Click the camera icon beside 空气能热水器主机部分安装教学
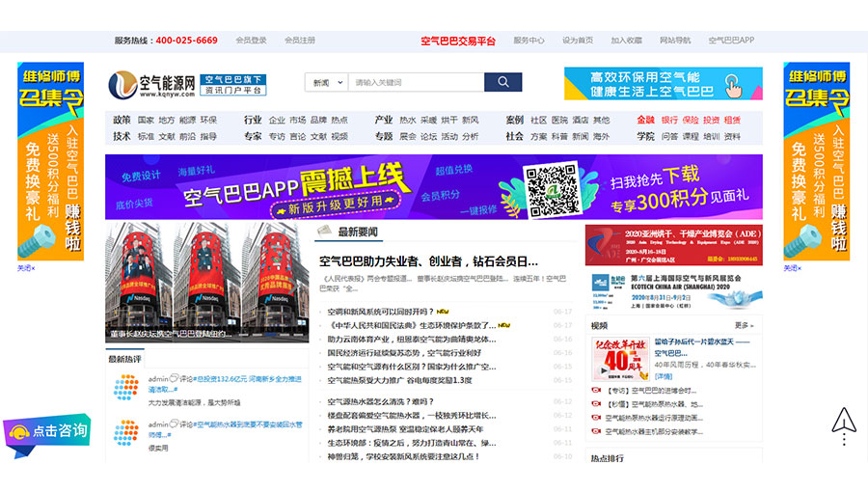The height and width of the screenshot is (492, 868). point(596,431)
